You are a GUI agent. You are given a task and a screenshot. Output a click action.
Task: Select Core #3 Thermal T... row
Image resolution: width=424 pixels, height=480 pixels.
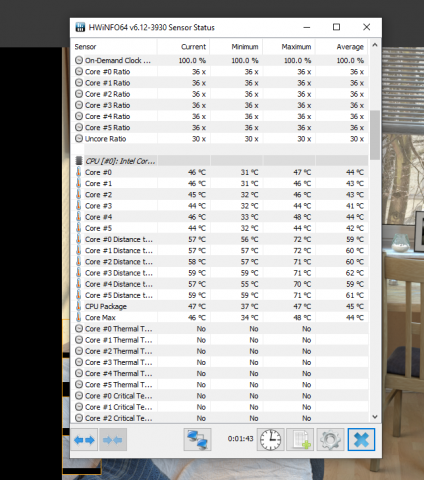click(220, 362)
